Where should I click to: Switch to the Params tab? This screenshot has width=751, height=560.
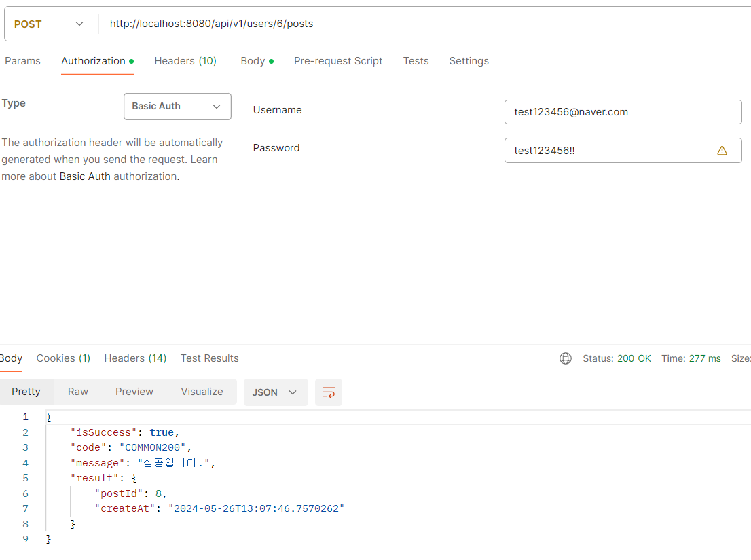pyautogui.click(x=22, y=61)
